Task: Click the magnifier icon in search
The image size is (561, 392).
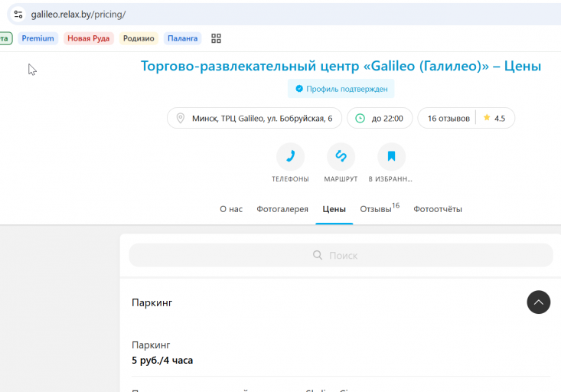Action: (x=318, y=255)
